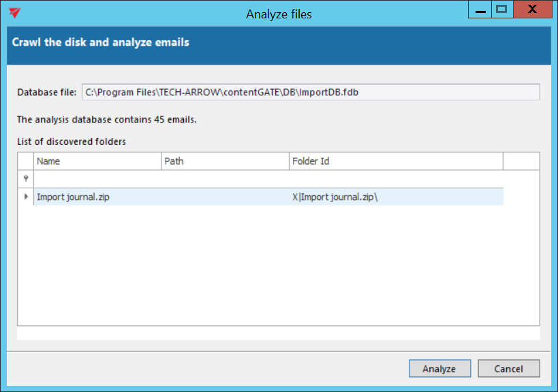Sort by the Name column header
Screen dimensions: 558x392
tap(97, 161)
